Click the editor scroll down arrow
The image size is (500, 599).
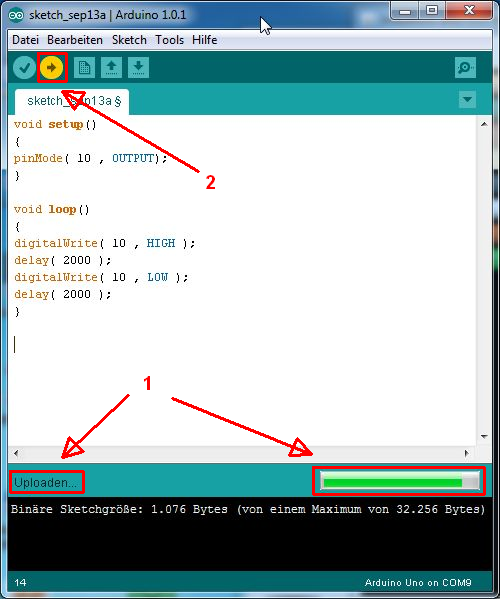tap(484, 436)
